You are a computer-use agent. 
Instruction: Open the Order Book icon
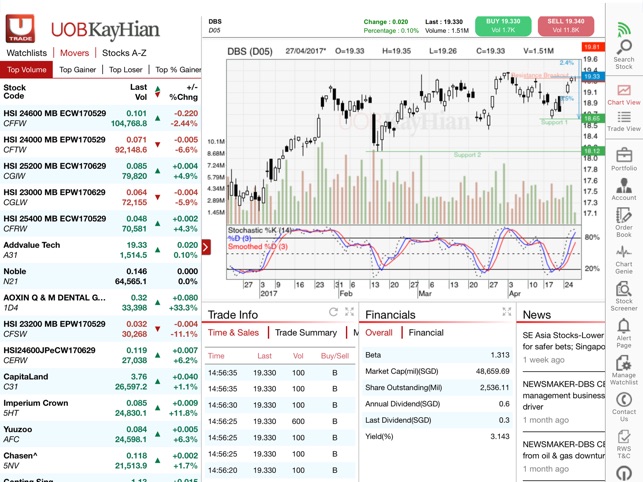coord(624,222)
